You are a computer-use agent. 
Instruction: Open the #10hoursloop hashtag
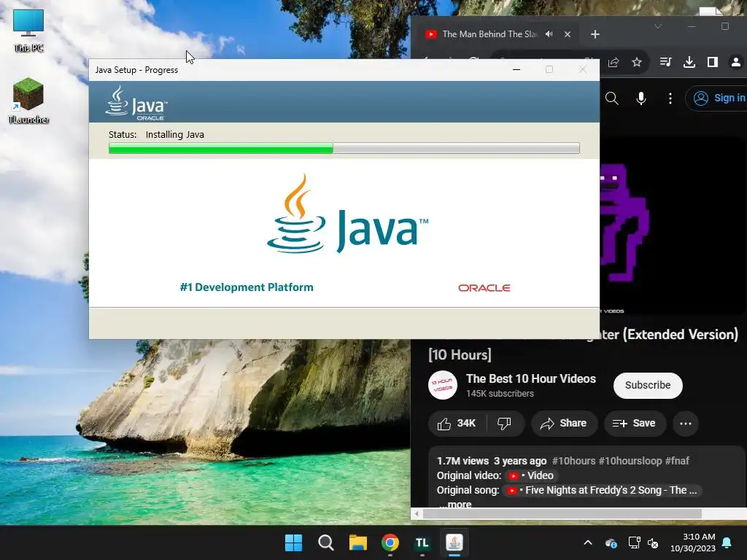(630, 461)
